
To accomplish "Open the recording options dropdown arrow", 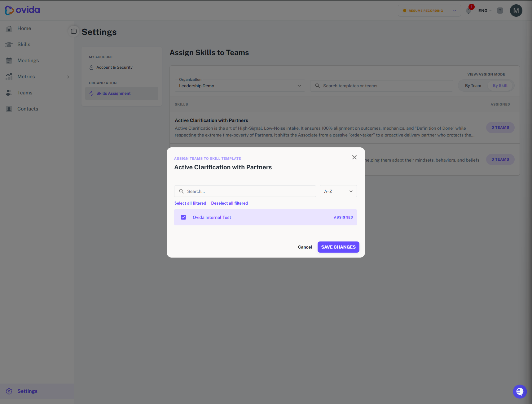I will coord(455,11).
